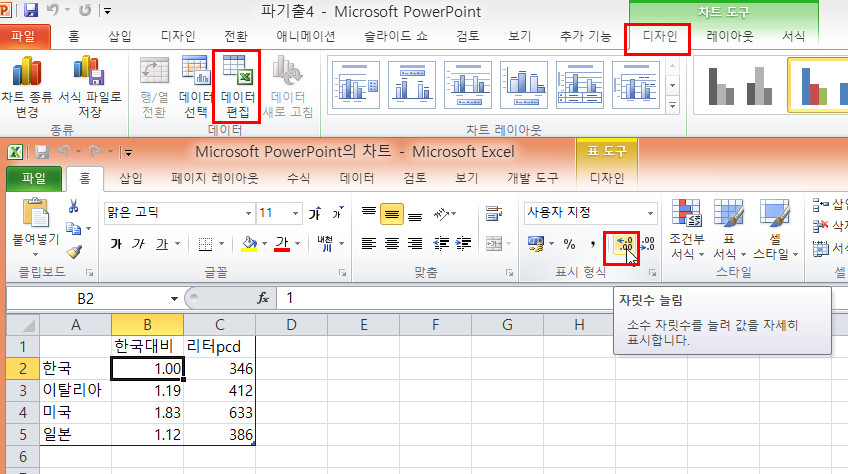Click Accounting Number Format icon in Excel
This screenshot has height=474, width=848.
pyautogui.click(x=535, y=244)
